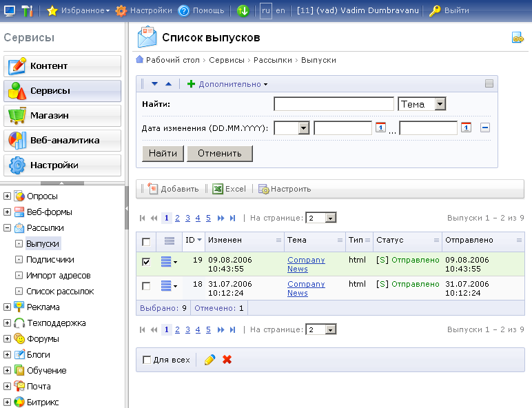Open the "Избранное" menu
The width and height of the screenshot is (532, 408).
[78, 10]
